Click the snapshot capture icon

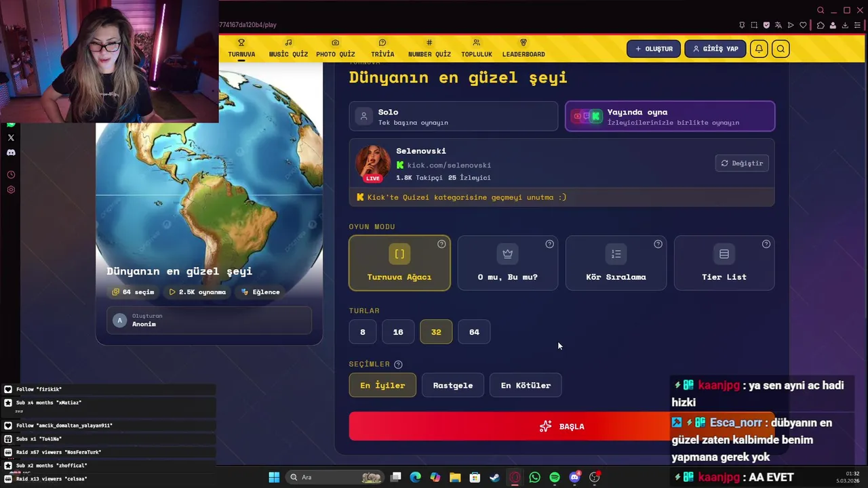(x=754, y=25)
